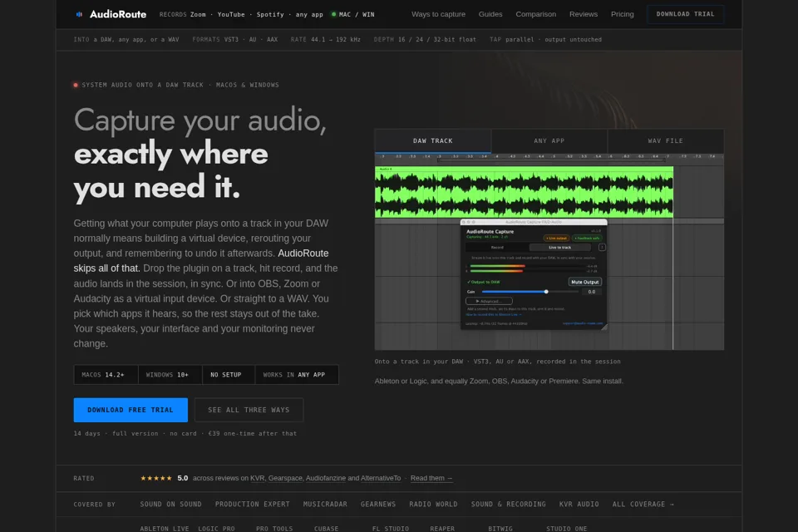The height and width of the screenshot is (532, 798).
Task: Toggle the Feedback safe pill in plugin
Action: click(587, 239)
